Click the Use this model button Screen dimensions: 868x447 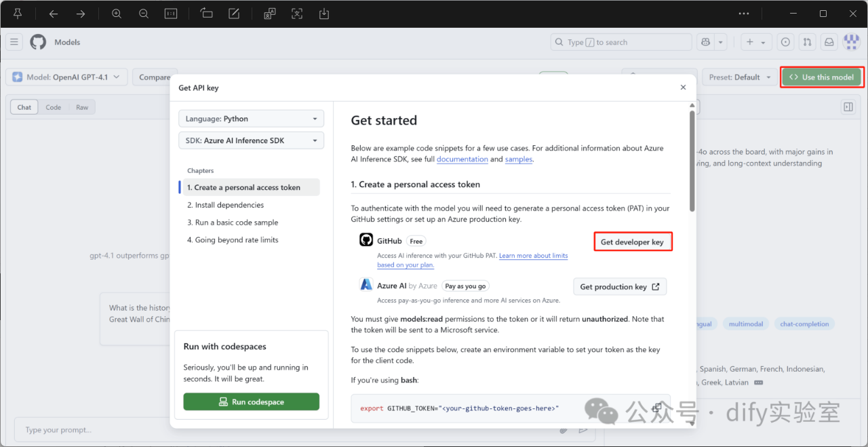pyautogui.click(x=822, y=77)
